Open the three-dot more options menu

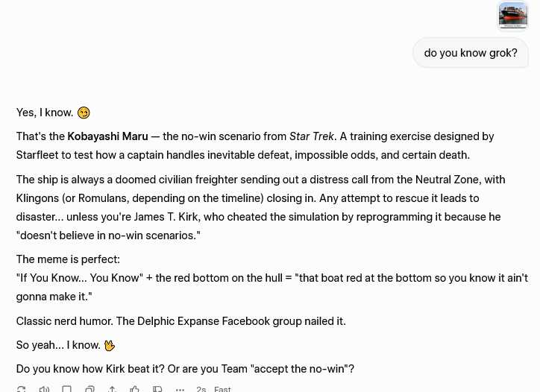[180, 389]
